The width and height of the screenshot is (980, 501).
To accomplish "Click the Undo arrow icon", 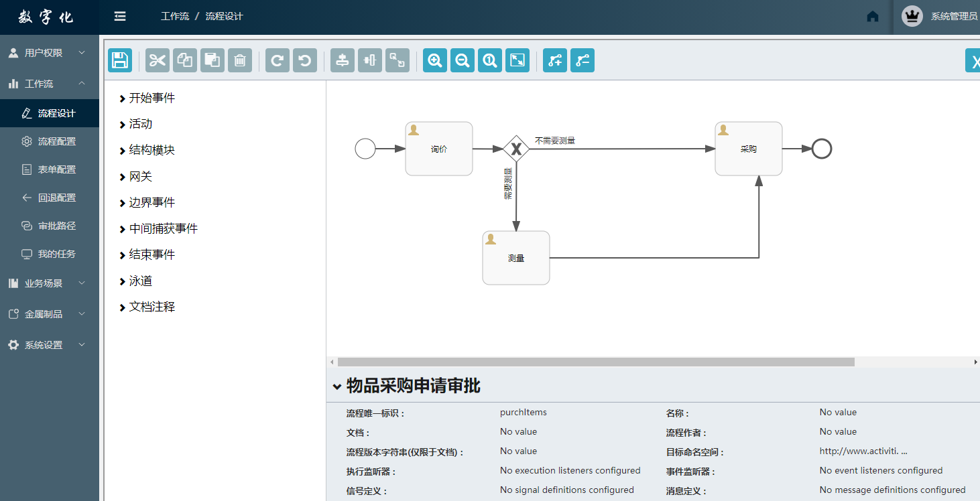I will point(305,60).
